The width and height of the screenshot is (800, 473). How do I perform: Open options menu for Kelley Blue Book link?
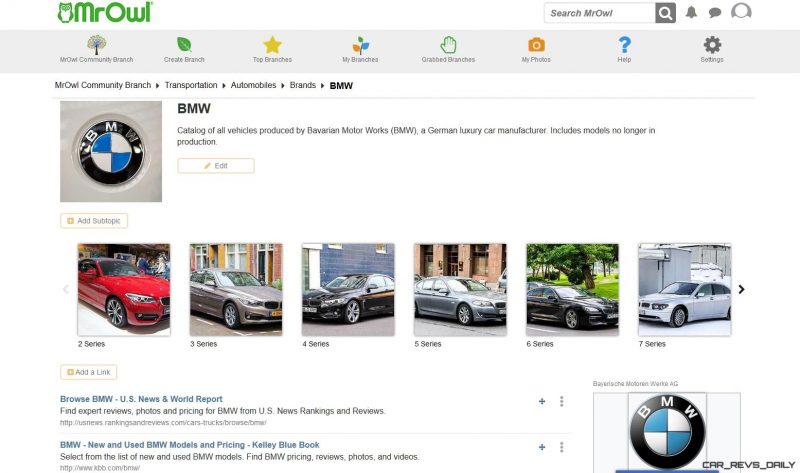[562, 447]
